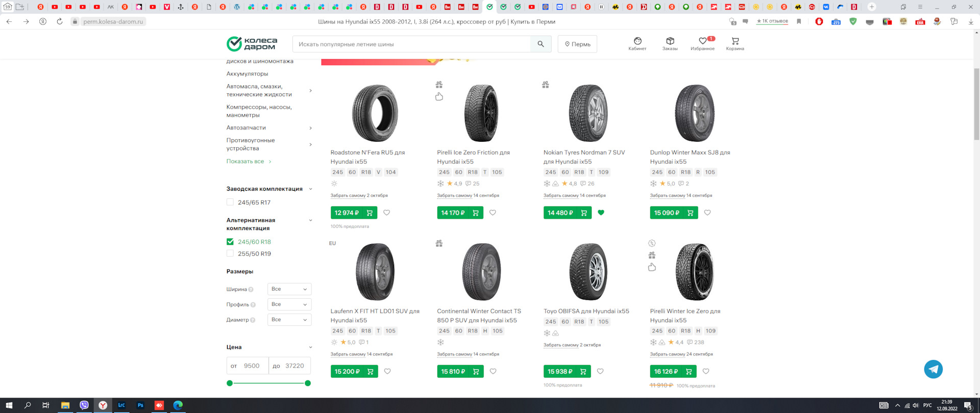Expand the Автозапчасти category
Viewport: 980px width, 413px height.
[x=310, y=128]
